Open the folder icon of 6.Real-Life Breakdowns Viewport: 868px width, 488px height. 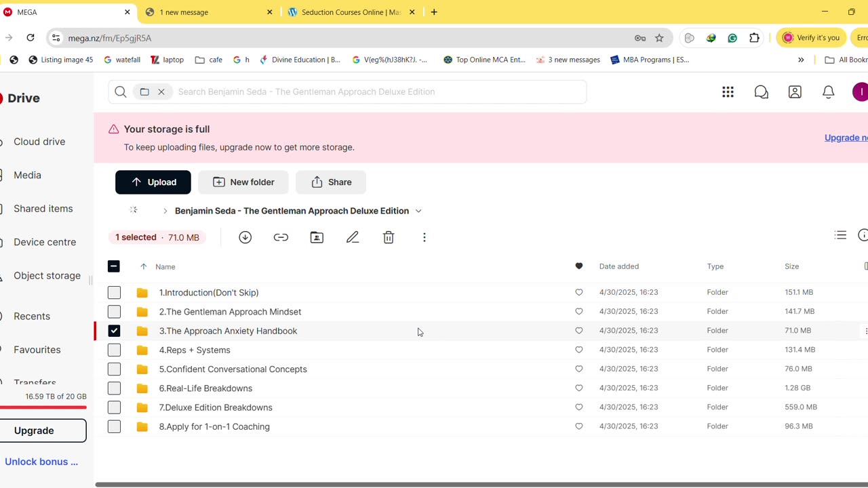click(x=142, y=388)
